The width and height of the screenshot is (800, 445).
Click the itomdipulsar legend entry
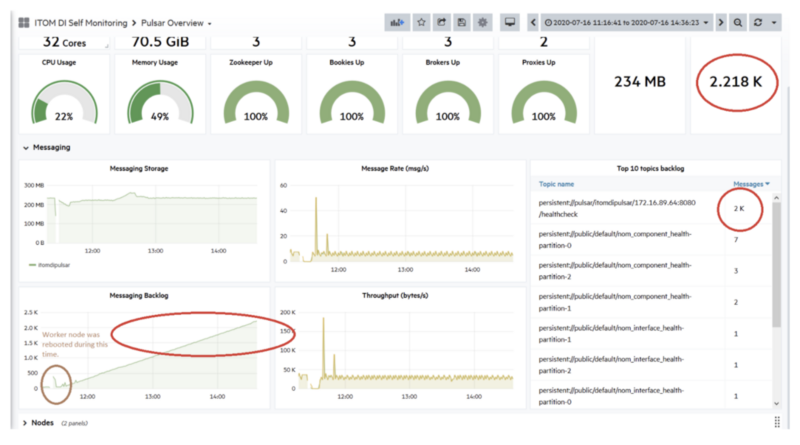pos(49,265)
